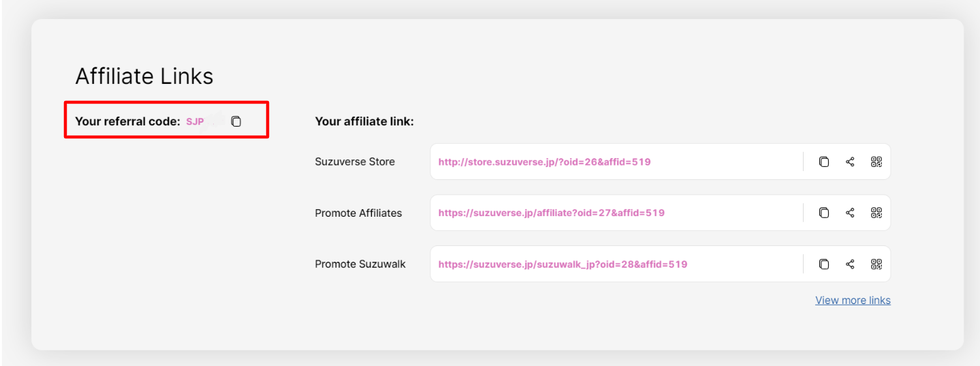
Task: Copy the Promote Suzuwalk link
Action: coord(823,264)
